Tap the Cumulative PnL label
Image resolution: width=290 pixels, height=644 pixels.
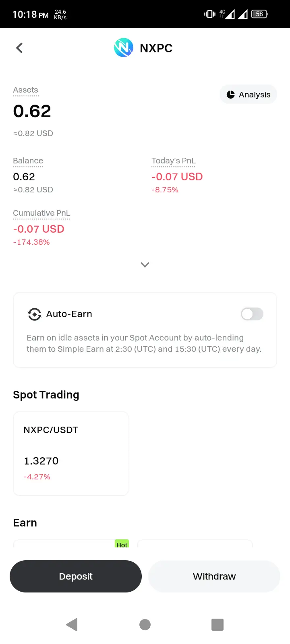click(x=41, y=213)
